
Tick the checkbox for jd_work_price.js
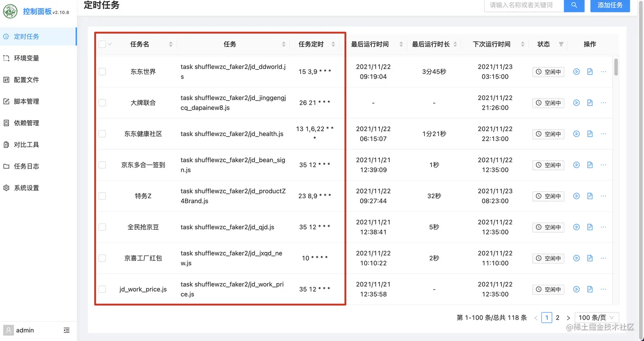[x=102, y=289]
